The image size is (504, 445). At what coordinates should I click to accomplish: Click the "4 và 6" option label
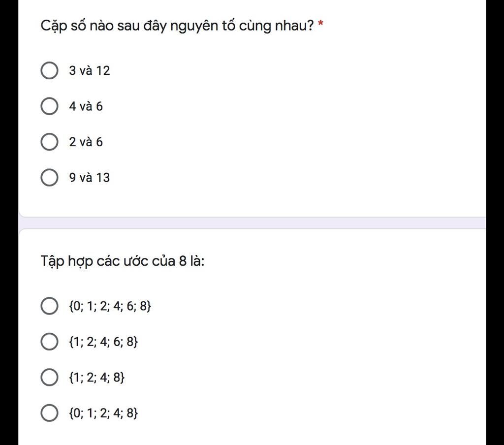coord(86,107)
